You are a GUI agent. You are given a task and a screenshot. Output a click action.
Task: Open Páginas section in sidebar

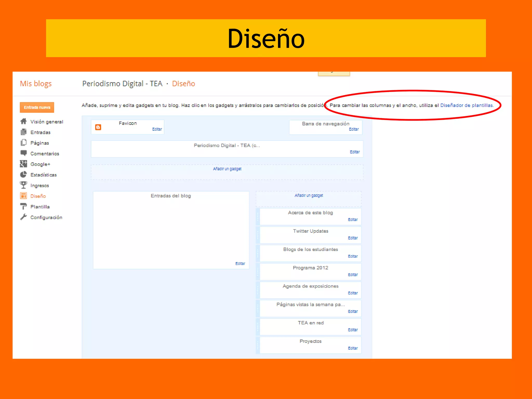[40, 143]
